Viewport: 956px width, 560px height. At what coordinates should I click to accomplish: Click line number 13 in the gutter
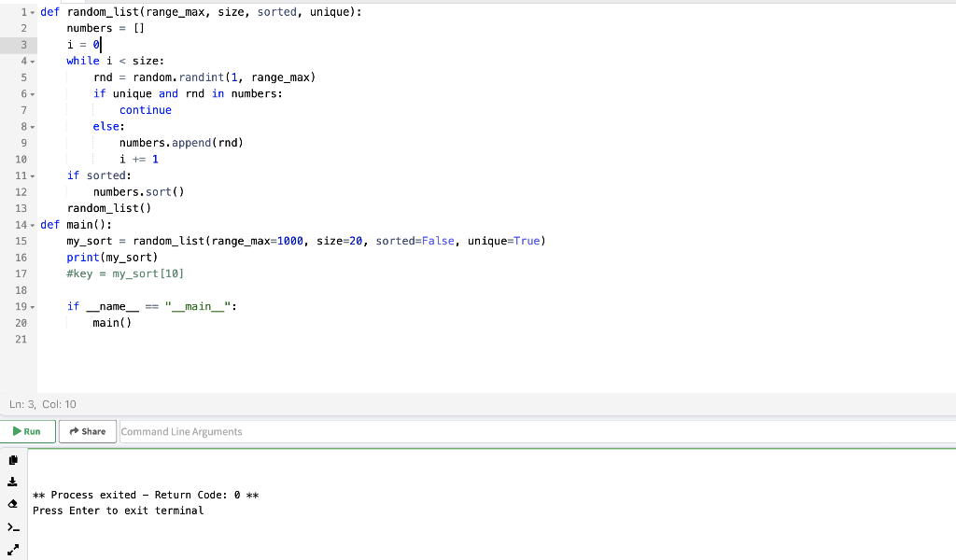21,208
